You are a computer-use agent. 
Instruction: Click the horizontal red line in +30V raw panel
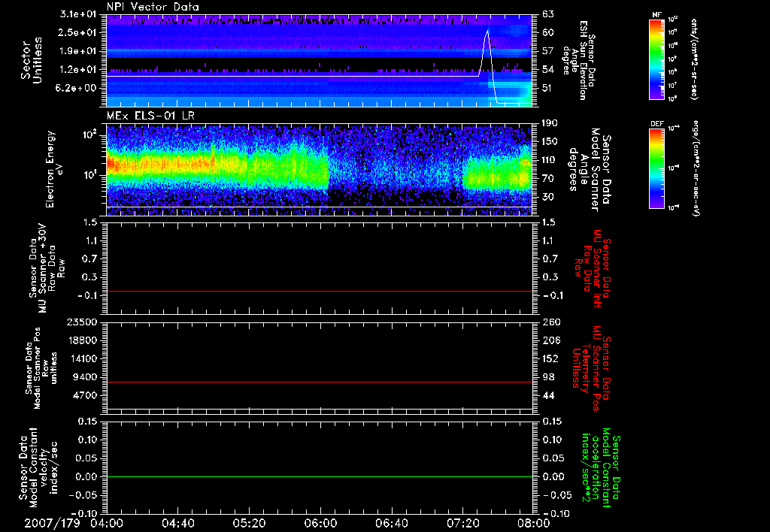pyautogui.click(x=319, y=292)
